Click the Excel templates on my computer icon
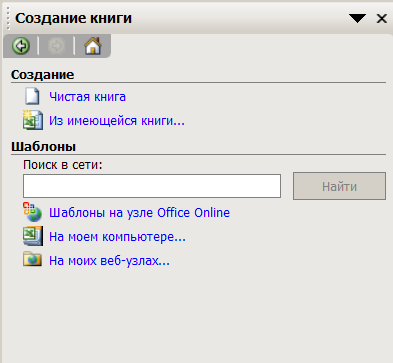The height and width of the screenshot is (363, 393). coord(33,236)
